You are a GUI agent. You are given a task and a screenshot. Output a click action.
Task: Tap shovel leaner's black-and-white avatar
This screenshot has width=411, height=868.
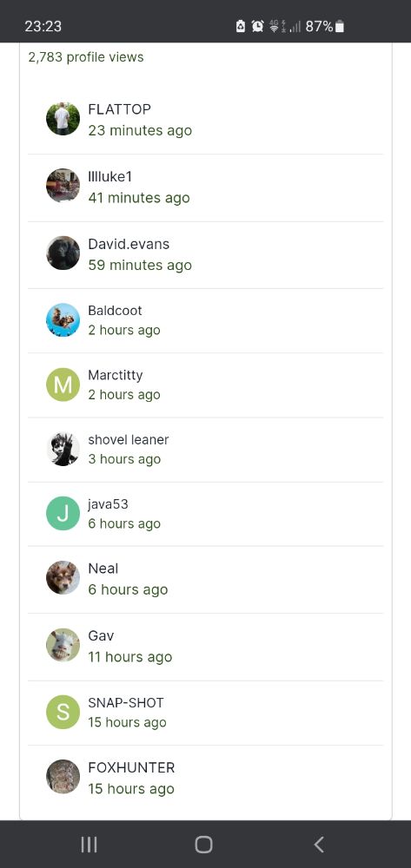tap(63, 449)
